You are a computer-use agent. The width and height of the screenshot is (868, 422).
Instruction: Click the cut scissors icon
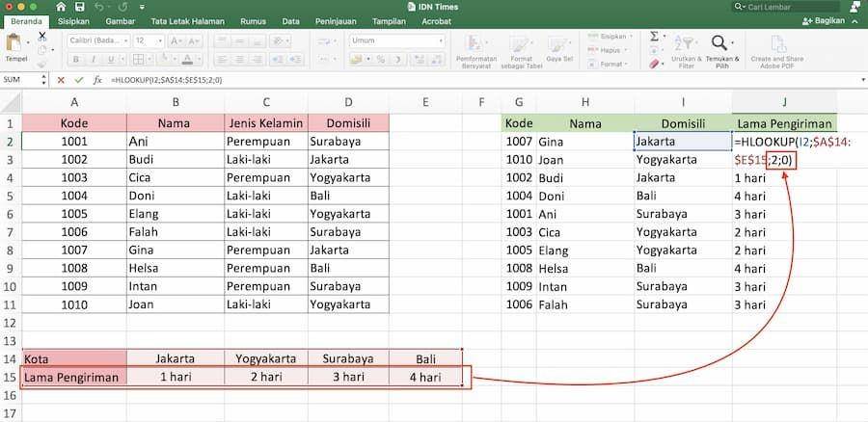(x=42, y=36)
